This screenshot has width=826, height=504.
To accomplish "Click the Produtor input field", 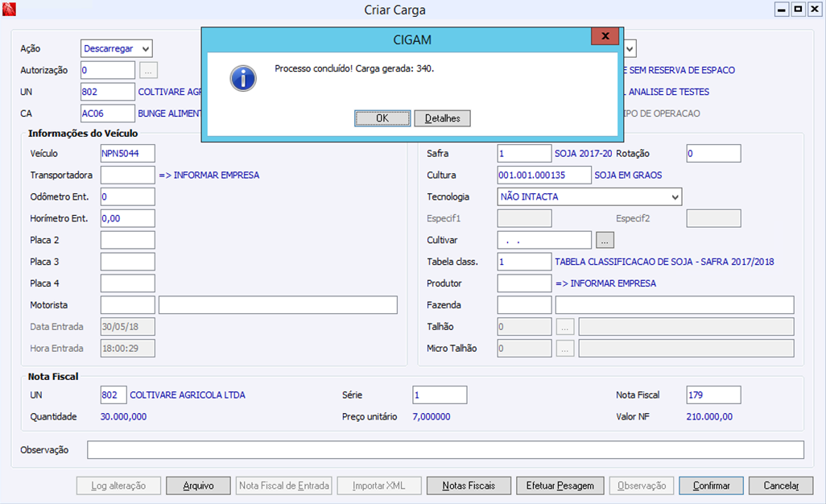I will [x=525, y=283].
